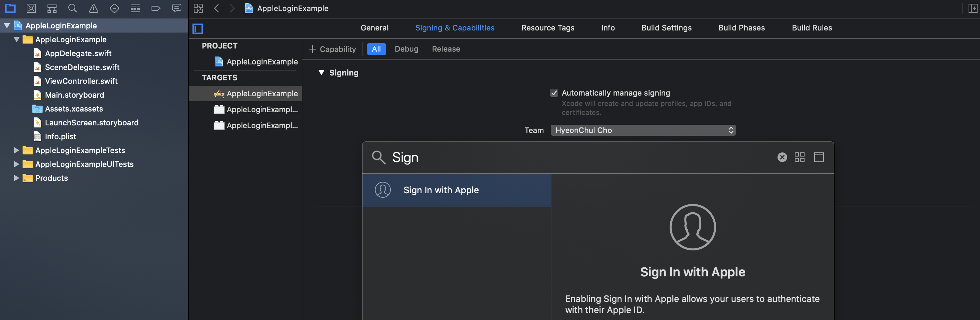Open LaunchScreen.storyboard file

click(91, 123)
